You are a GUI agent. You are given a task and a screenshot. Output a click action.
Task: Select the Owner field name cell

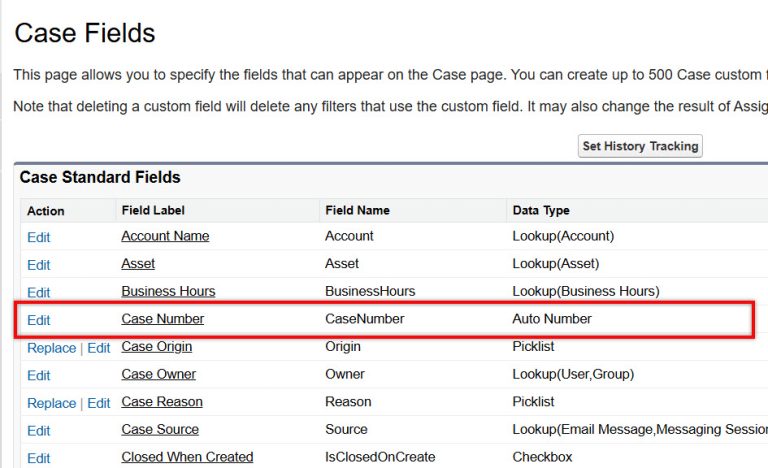tap(345, 374)
